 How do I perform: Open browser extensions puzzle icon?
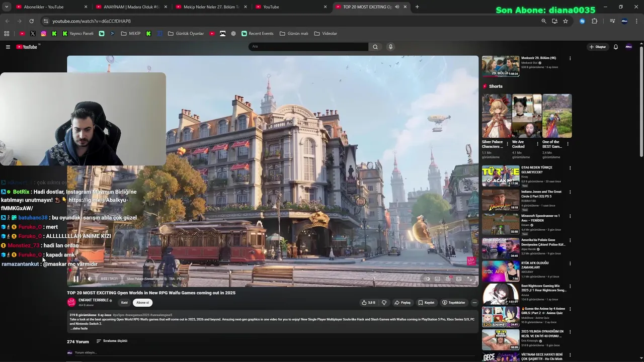point(594,21)
